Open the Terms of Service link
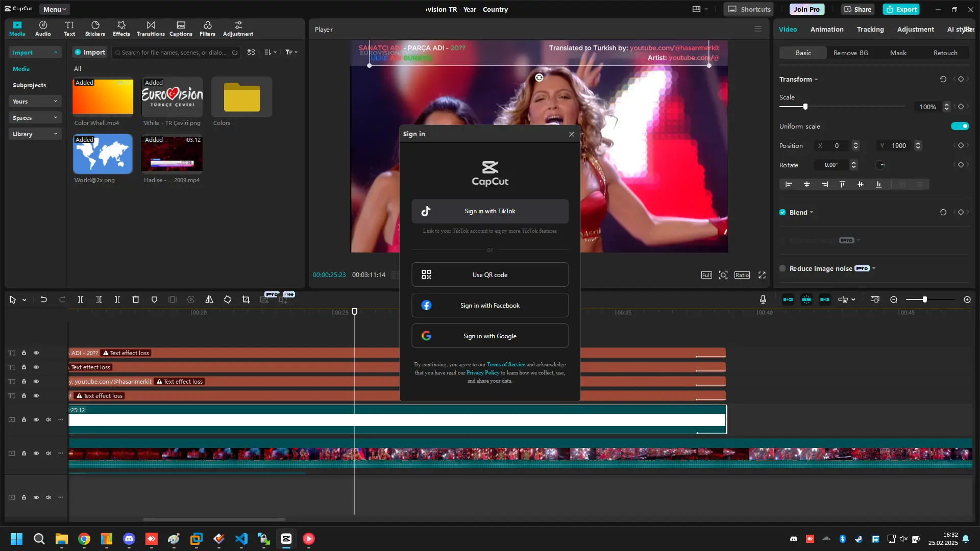Viewport: 980px width, 551px height. pos(506,365)
